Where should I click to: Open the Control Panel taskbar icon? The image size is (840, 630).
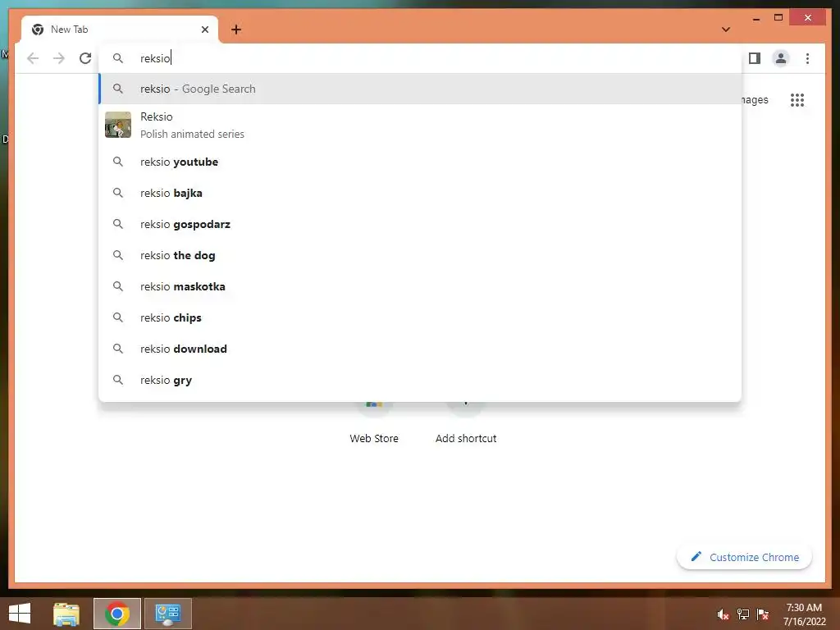point(167,614)
